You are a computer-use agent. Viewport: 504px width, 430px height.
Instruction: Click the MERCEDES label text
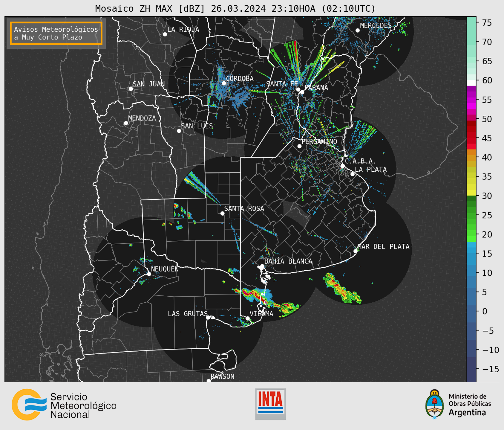(376, 26)
